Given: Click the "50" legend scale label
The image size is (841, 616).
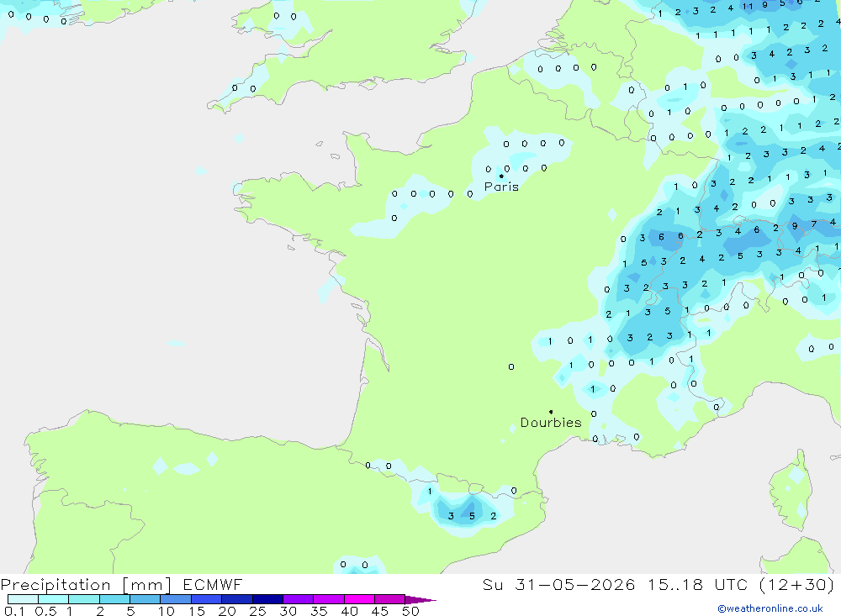Looking at the screenshot, I should [410, 611].
